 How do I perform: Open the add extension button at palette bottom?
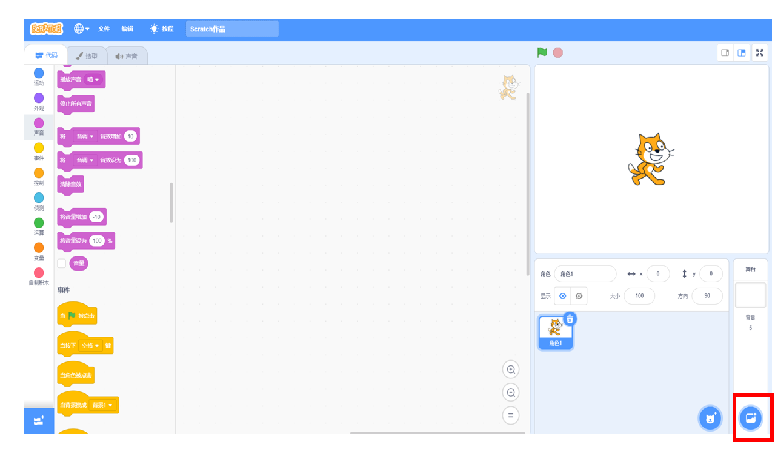(x=39, y=421)
